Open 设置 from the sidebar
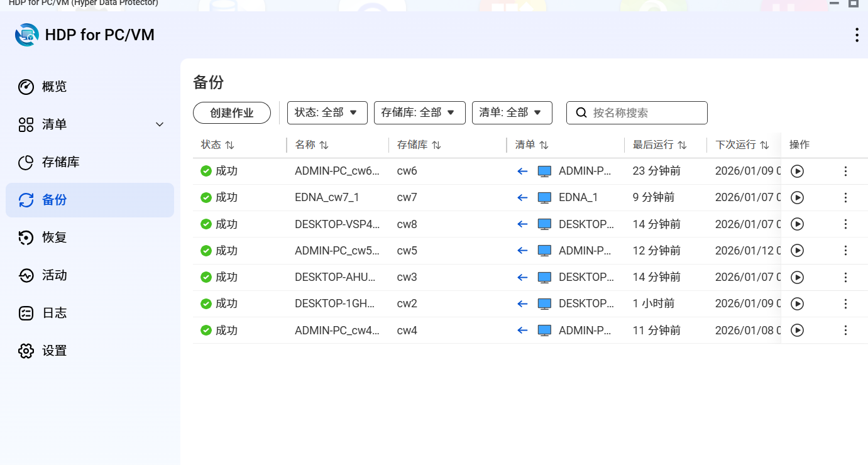The image size is (868, 465). (x=54, y=351)
